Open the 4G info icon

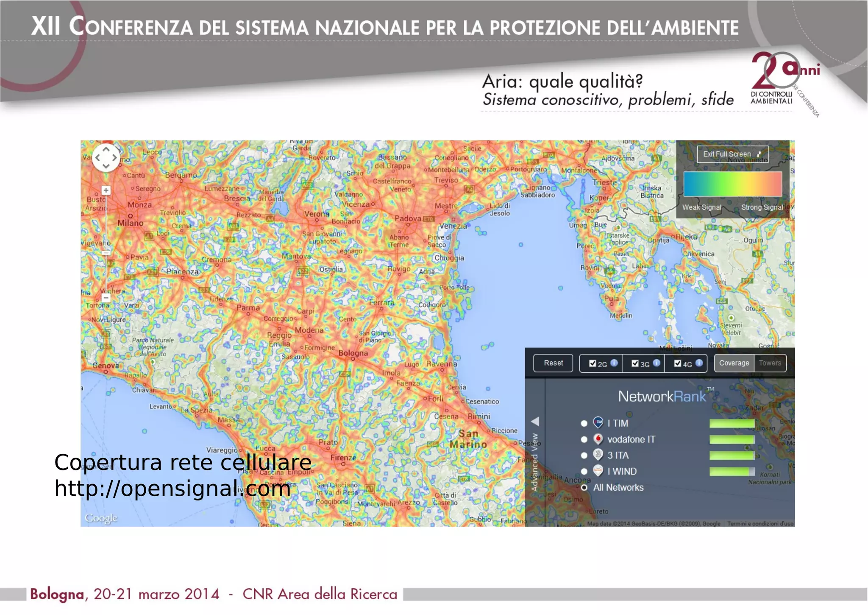(699, 363)
